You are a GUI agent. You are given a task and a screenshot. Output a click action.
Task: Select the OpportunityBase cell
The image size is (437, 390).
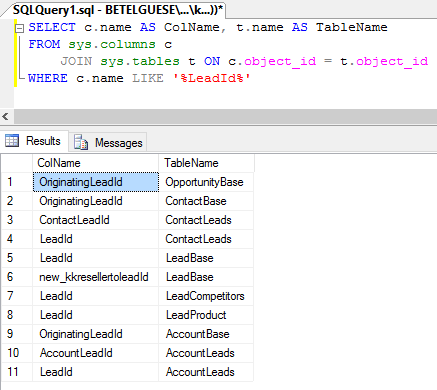point(206,182)
